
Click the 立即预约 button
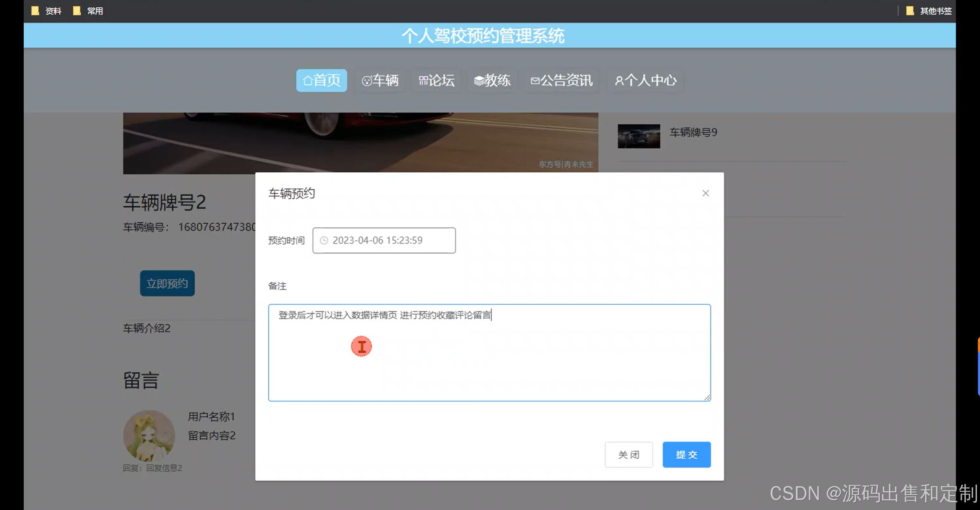[x=167, y=283]
